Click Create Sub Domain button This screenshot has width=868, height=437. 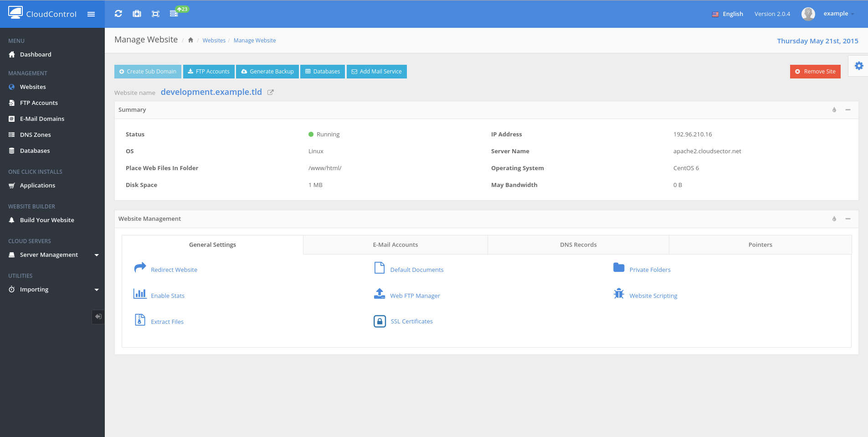pyautogui.click(x=148, y=72)
